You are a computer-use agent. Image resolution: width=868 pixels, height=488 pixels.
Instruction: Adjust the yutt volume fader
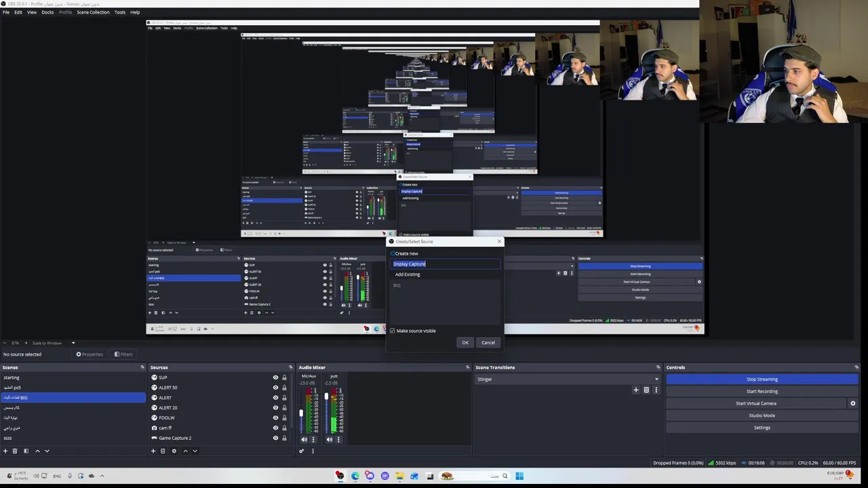pyautogui.click(x=326, y=396)
